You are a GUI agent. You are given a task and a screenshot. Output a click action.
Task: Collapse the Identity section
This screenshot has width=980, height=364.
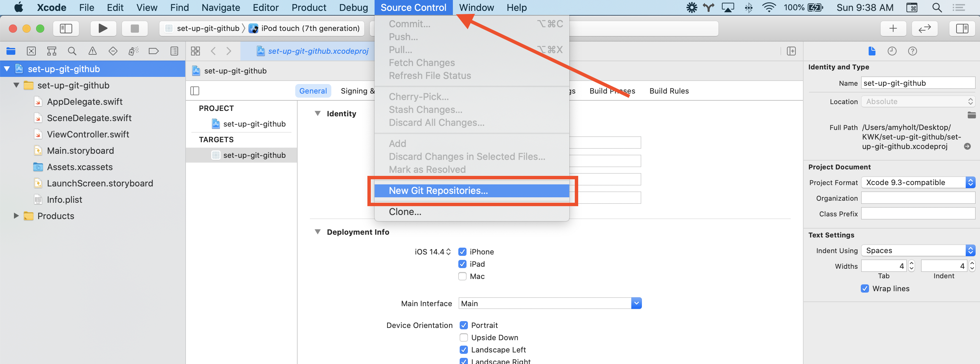click(318, 113)
